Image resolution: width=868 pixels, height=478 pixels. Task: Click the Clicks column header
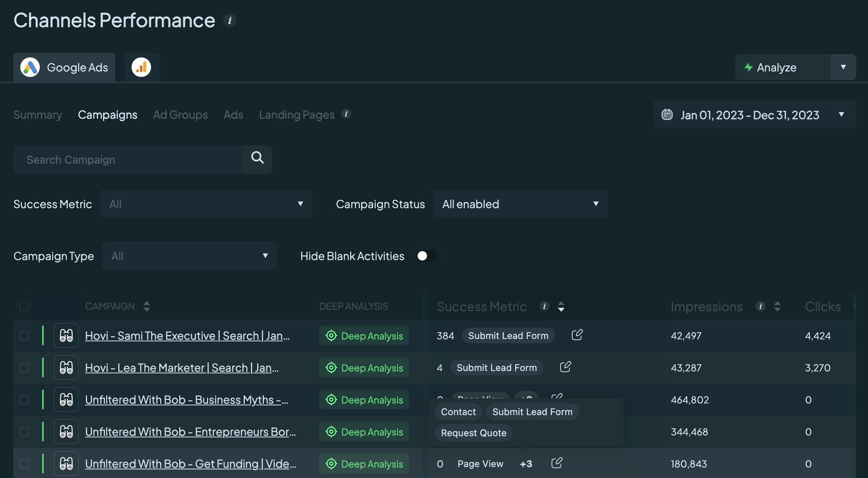click(823, 307)
